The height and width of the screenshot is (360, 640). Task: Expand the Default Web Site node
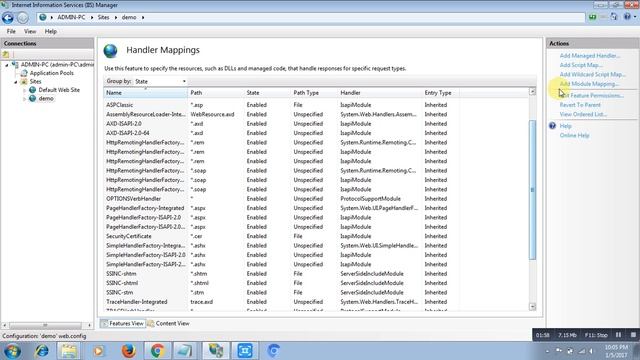click(24, 90)
